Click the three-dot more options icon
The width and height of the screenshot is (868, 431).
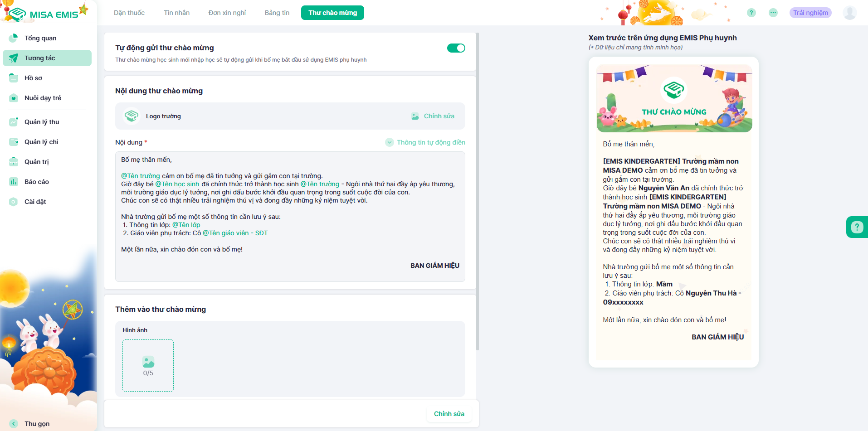(x=773, y=13)
